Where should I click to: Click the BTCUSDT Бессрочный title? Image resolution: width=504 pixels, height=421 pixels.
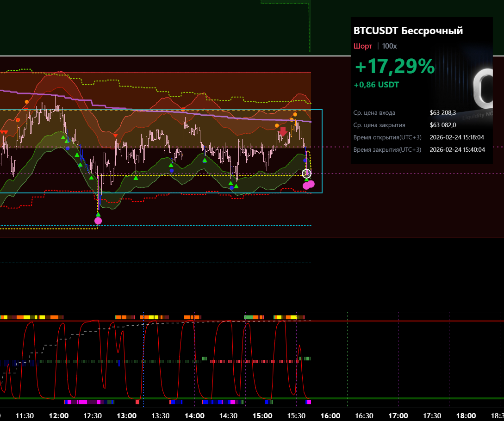(x=408, y=31)
